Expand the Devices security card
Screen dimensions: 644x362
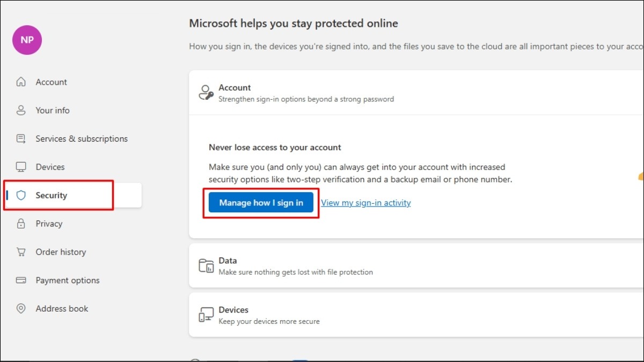(416, 315)
